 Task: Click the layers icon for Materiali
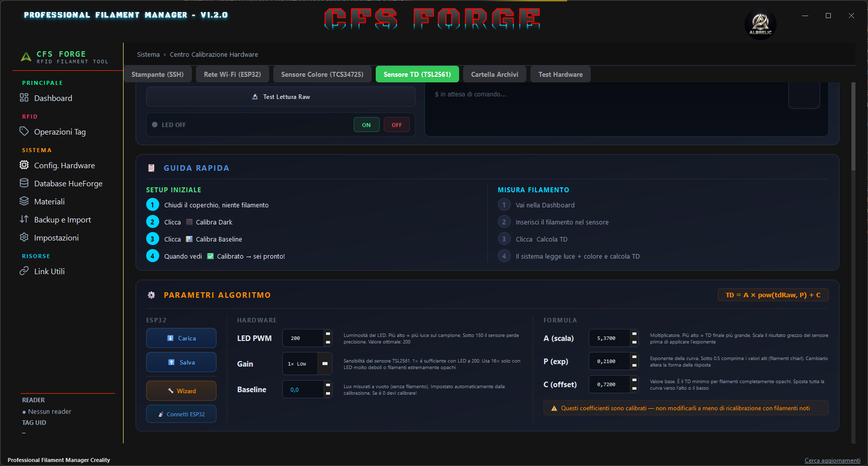point(24,201)
